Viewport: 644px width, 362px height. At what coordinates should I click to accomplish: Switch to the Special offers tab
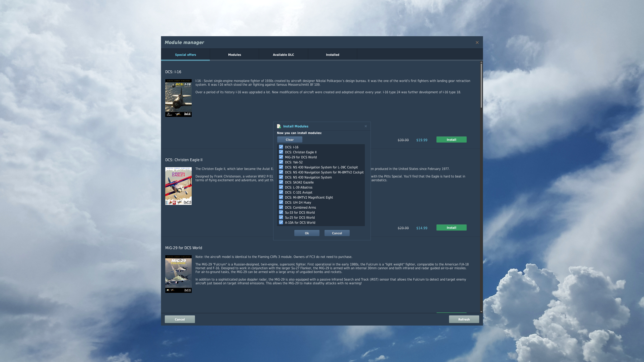click(x=185, y=55)
